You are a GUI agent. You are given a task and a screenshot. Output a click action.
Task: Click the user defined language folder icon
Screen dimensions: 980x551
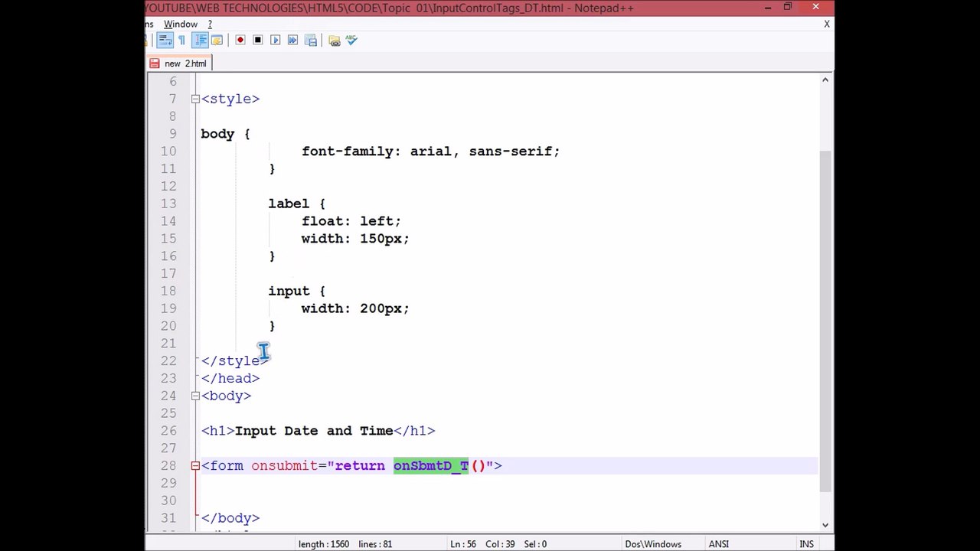(217, 40)
